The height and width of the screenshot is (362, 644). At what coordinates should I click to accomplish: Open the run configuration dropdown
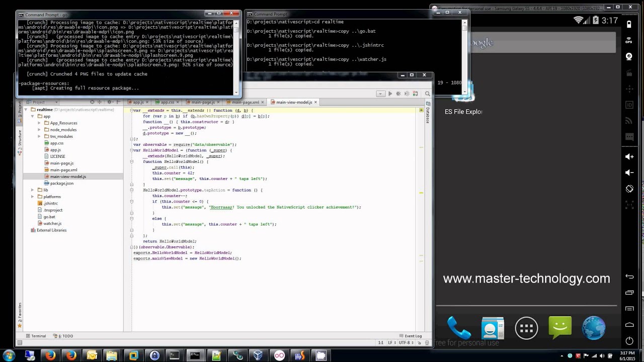[381, 94]
